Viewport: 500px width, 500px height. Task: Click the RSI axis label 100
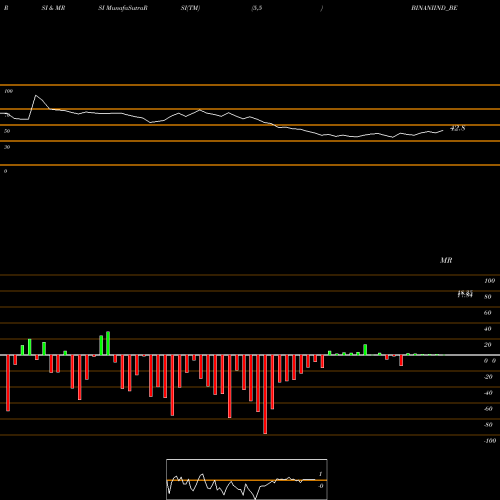click(9, 91)
